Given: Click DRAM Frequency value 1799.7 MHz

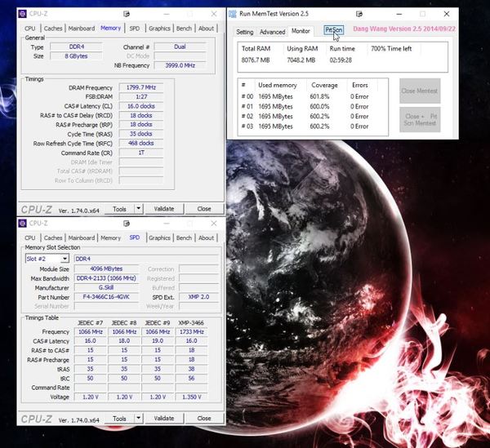Looking at the screenshot, I should click(141, 87).
